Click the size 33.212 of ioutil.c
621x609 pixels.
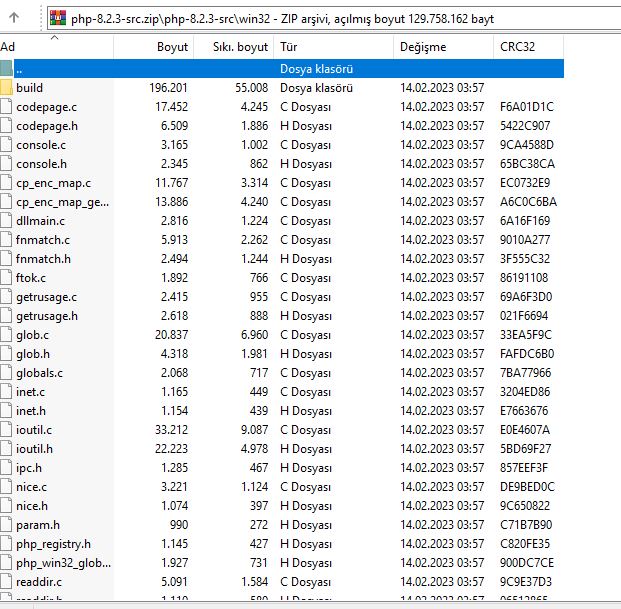[x=171, y=430]
